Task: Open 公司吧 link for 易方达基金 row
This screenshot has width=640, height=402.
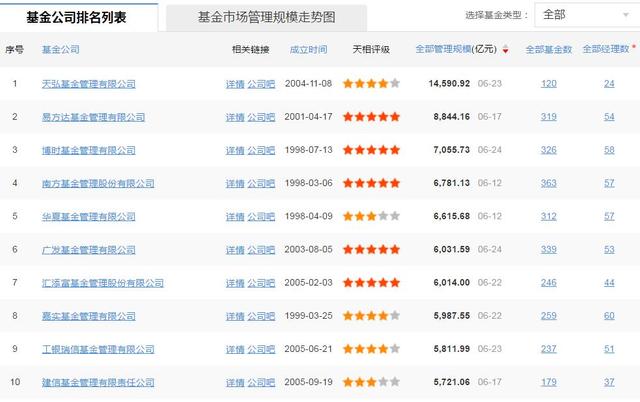Action: click(x=261, y=117)
